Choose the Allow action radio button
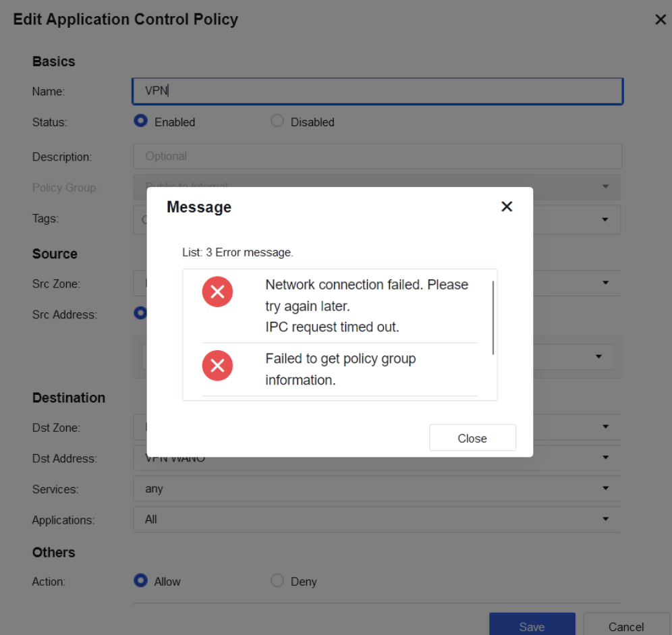 (x=141, y=580)
